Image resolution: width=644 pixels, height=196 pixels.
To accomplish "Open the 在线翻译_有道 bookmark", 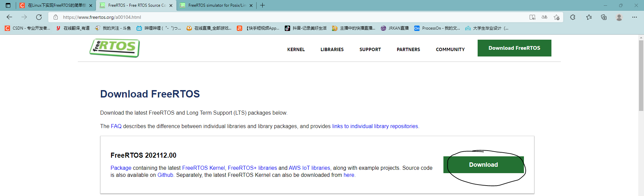I will coord(73,28).
